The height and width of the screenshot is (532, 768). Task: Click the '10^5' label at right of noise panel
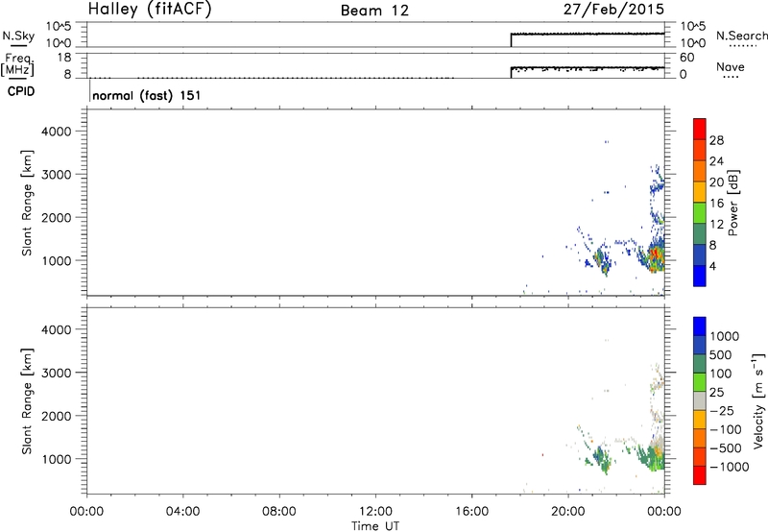[693, 27]
